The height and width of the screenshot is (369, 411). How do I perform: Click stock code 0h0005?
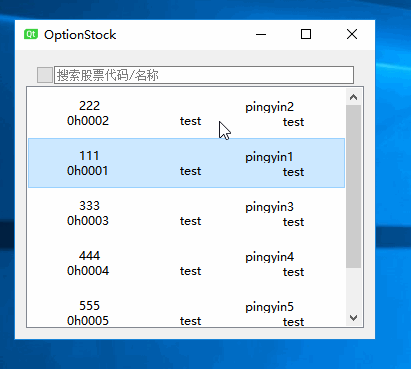point(88,321)
